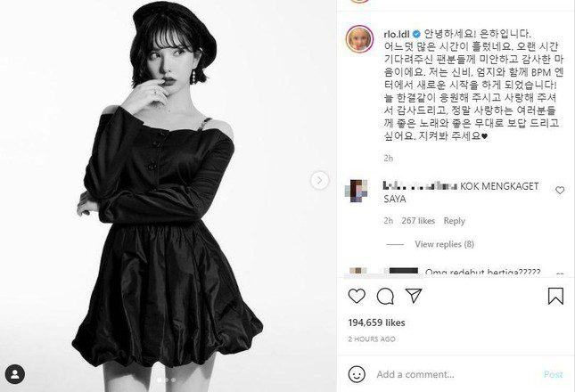This screenshot has width=575, height=392.
Task: Open the rlo.ldl profile avatar
Action: coord(359,39)
